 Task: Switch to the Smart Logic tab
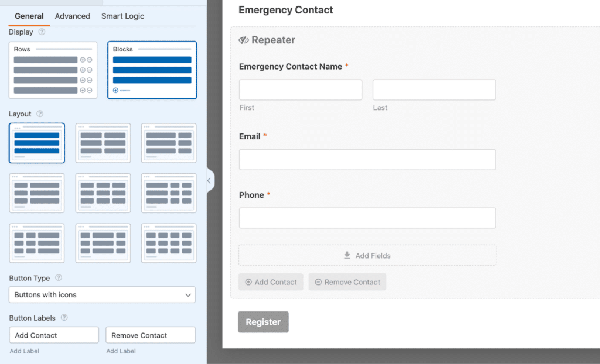tap(122, 16)
